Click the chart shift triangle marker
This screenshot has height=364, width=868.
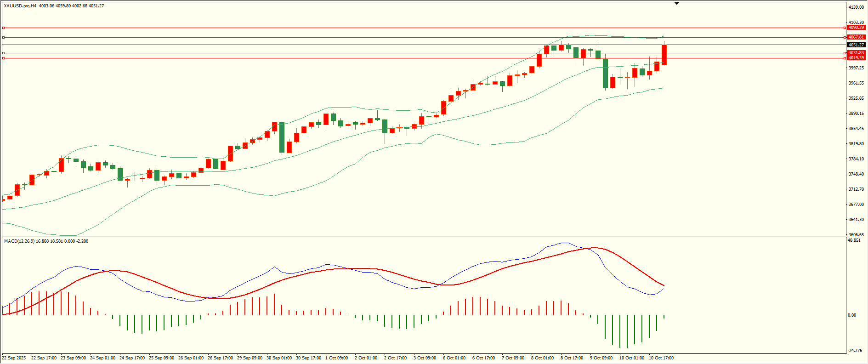676,3
